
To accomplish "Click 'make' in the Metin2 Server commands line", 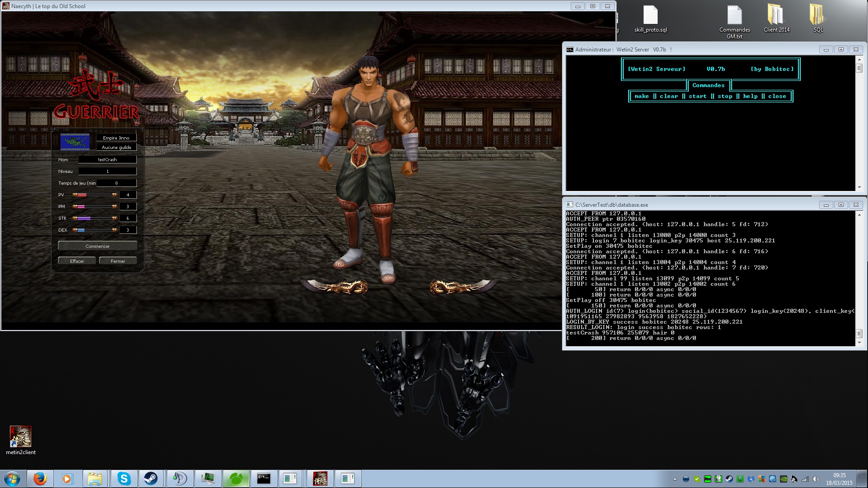I will 641,96.
